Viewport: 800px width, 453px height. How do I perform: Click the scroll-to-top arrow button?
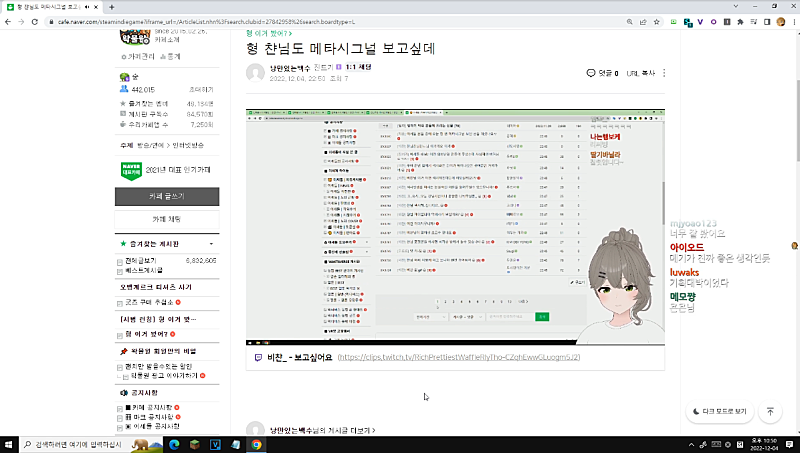pos(770,411)
